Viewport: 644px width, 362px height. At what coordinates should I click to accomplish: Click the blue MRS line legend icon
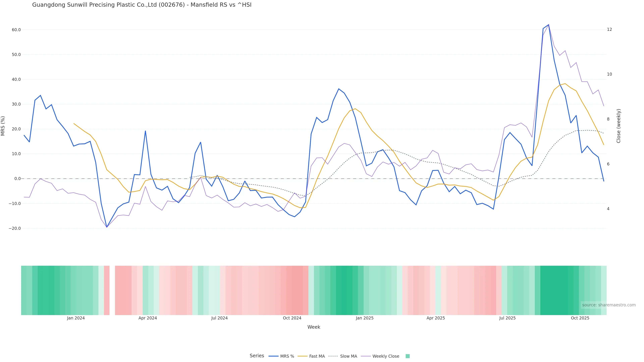pyautogui.click(x=274, y=356)
